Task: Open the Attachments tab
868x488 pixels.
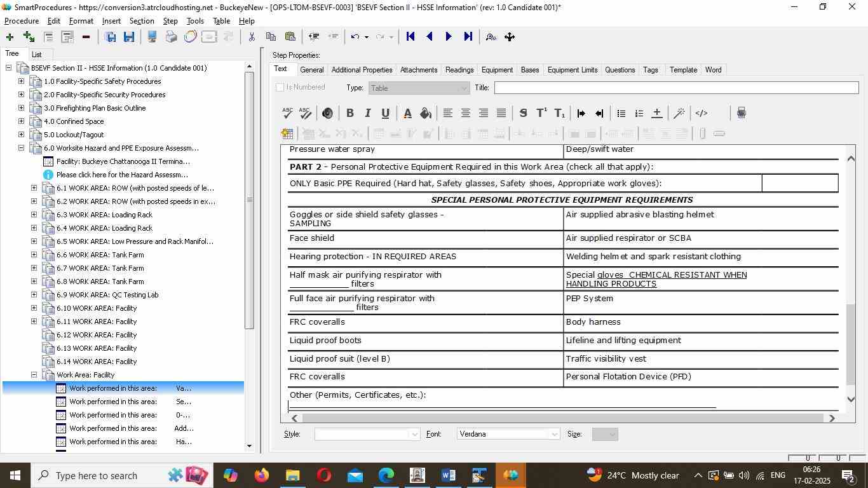Action: (x=419, y=70)
